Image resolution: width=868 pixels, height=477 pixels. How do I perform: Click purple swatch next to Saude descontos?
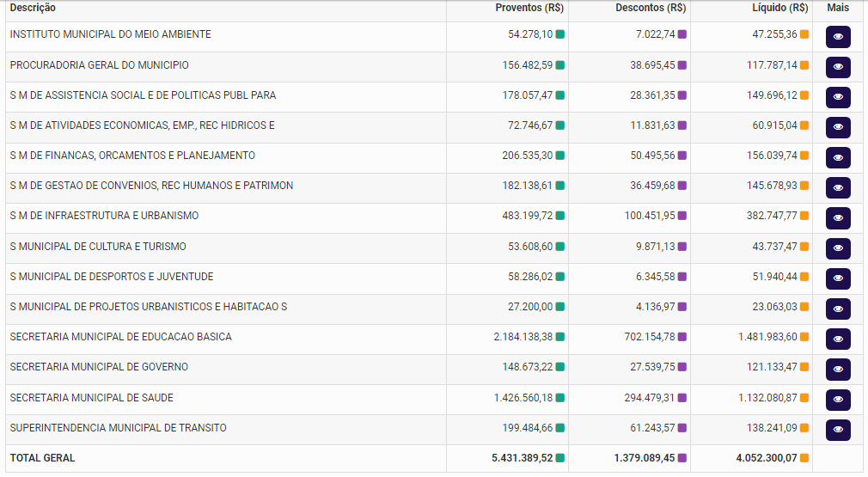pos(682,398)
